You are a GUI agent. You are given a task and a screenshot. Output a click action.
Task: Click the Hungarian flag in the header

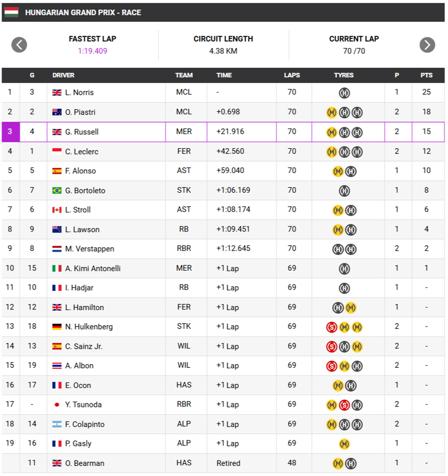11,12
